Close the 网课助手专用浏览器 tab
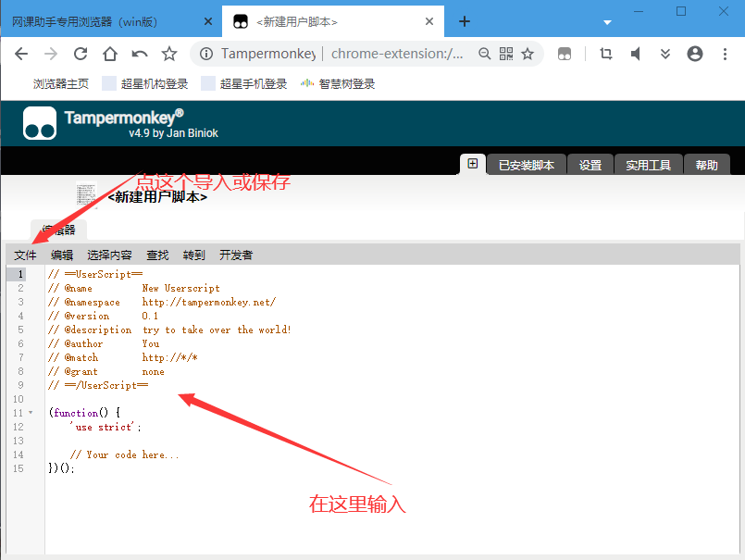Image resolution: width=745 pixels, height=560 pixels. tap(208, 21)
